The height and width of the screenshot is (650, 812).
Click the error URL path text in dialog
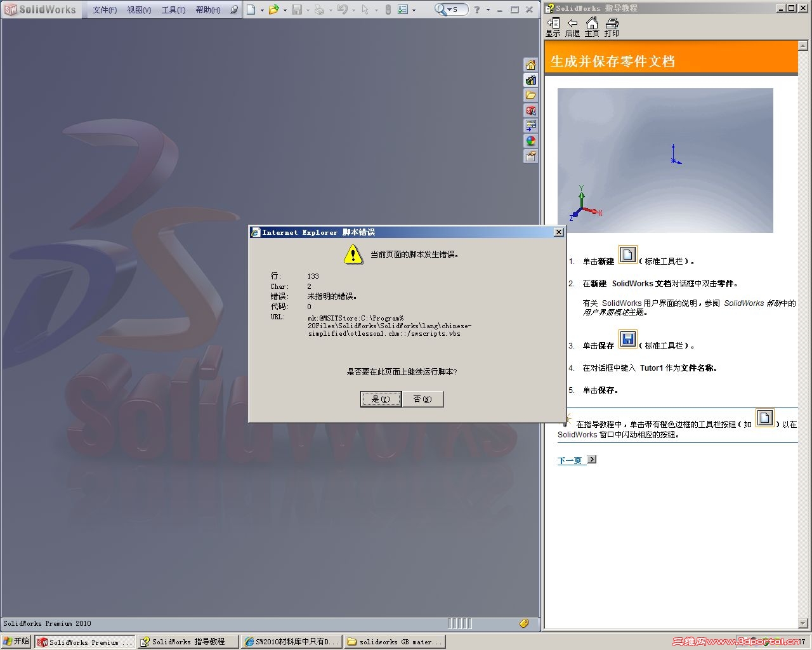click(390, 326)
